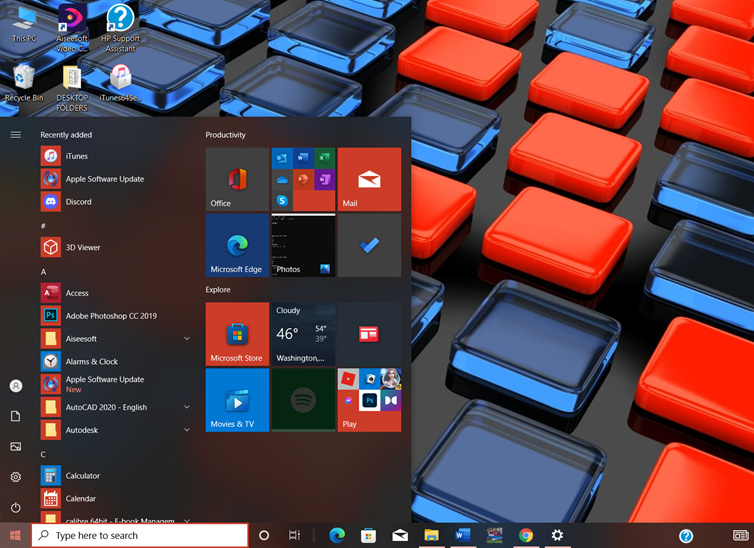Launch Movies & TV tile

[x=237, y=400]
